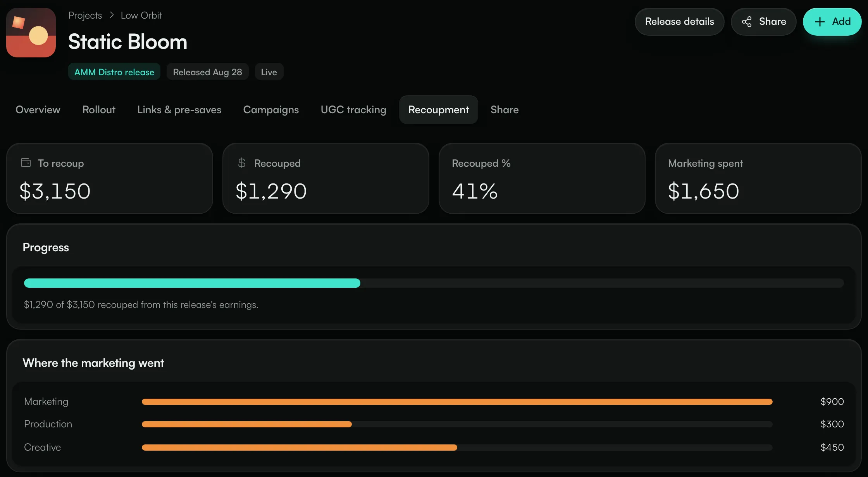
Task: Open the Links & pre-saves tab
Action: pos(179,110)
